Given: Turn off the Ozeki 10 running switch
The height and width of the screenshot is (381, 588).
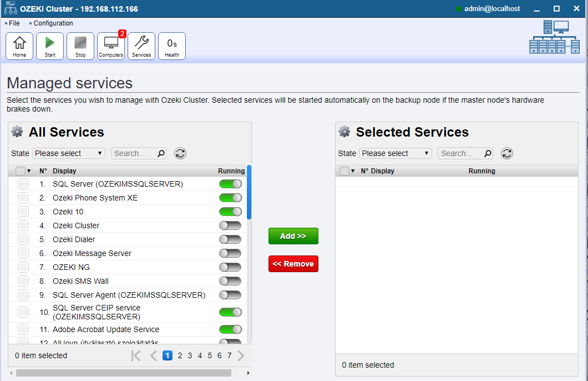Looking at the screenshot, I should pos(230,212).
